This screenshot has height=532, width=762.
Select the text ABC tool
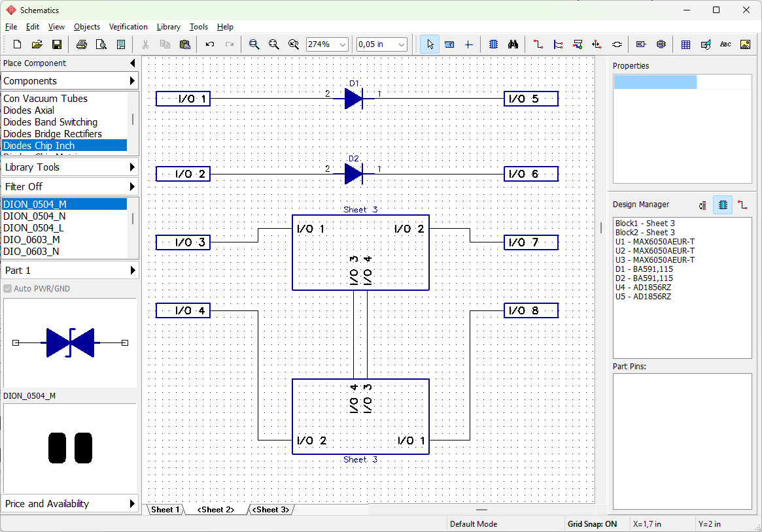(725, 44)
